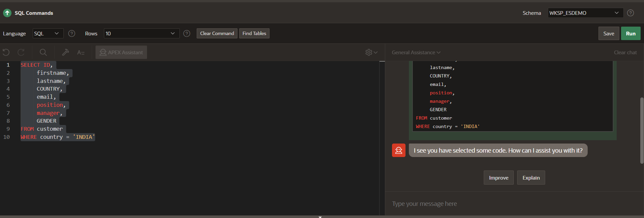Click the query builder wrench icon
The width and height of the screenshot is (644, 218).
click(65, 52)
